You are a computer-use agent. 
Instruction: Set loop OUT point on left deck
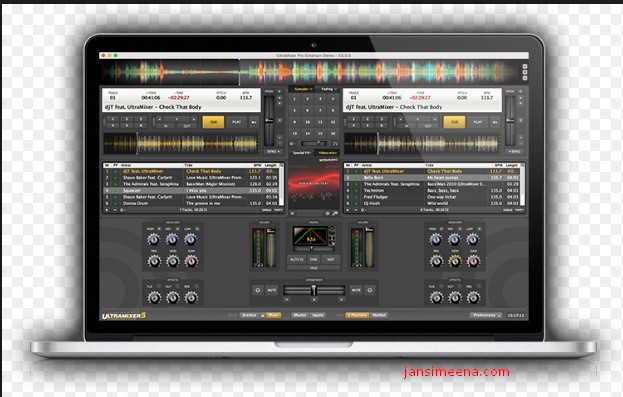[x=187, y=126]
